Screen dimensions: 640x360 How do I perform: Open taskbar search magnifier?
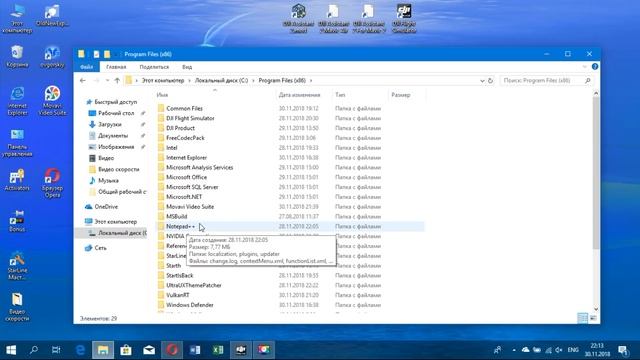tap(33, 350)
